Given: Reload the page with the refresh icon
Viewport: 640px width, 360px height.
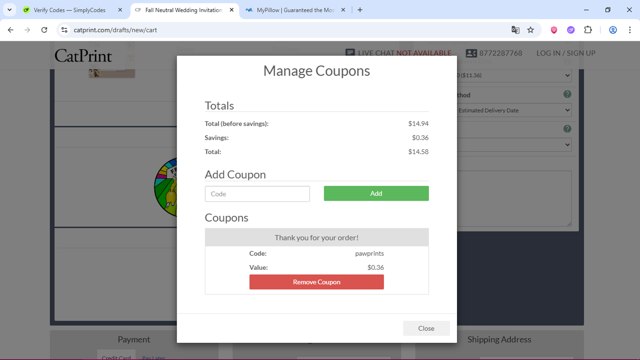Looking at the screenshot, I should click(x=44, y=30).
